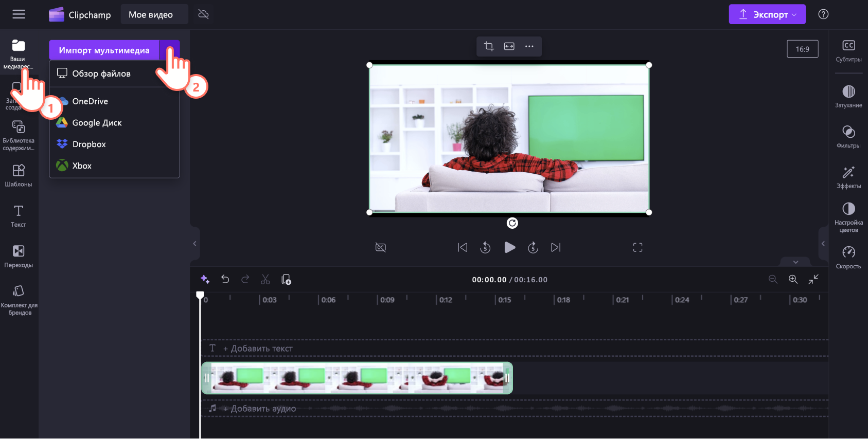Toggle the hide captions icon
The height and width of the screenshot is (439, 868).
pos(381,247)
